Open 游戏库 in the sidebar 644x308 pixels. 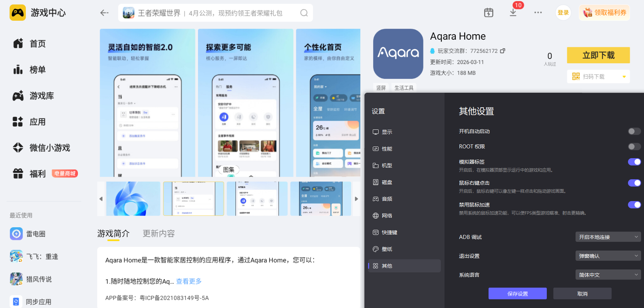coord(33,96)
